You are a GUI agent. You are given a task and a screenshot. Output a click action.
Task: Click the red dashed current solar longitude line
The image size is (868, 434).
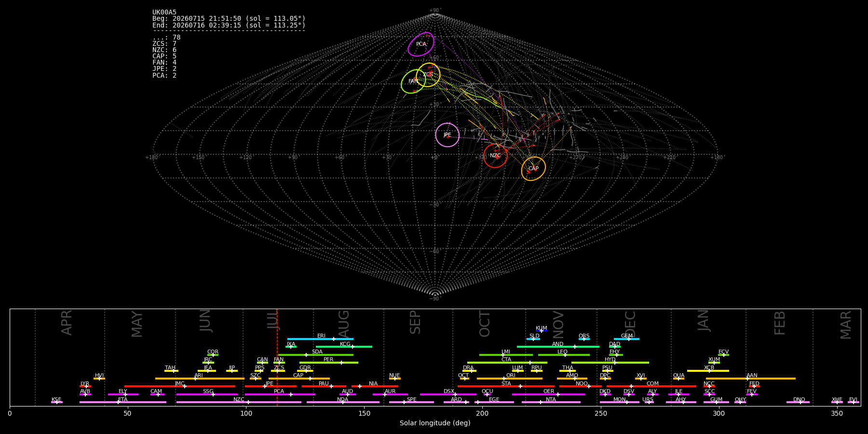click(x=277, y=357)
